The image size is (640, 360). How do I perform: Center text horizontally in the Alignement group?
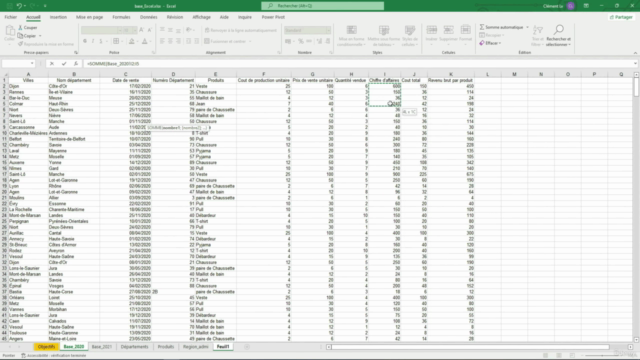coord(170,41)
